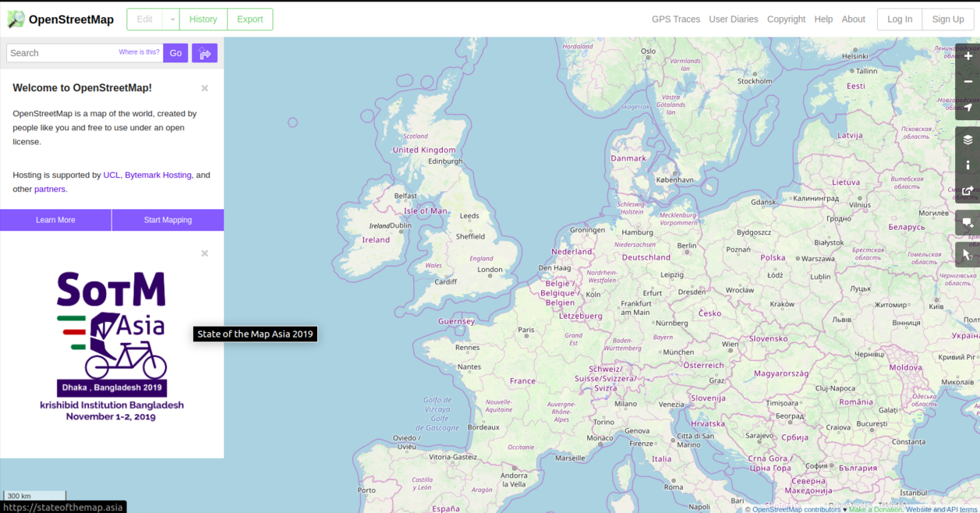Click the London label on the map

[x=490, y=270]
